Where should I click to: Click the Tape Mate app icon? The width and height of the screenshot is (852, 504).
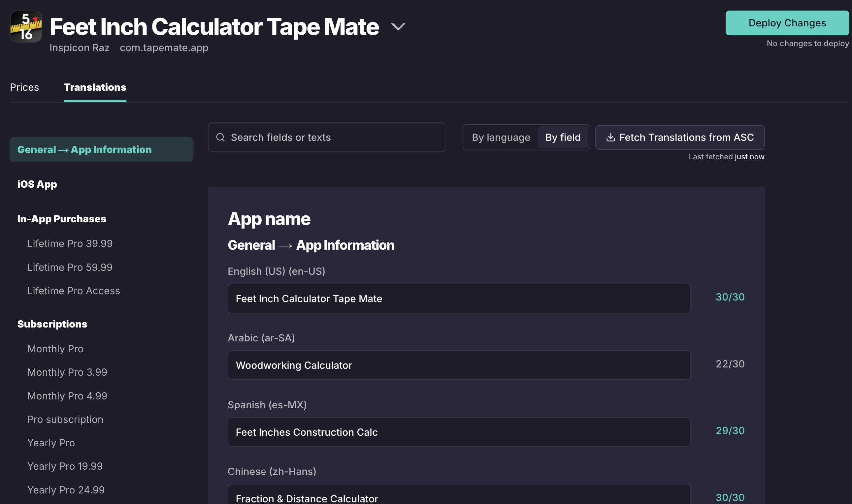point(26,26)
